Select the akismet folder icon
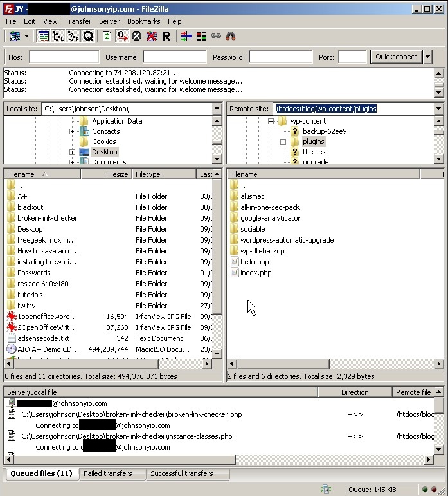448x496 pixels. (x=234, y=196)
